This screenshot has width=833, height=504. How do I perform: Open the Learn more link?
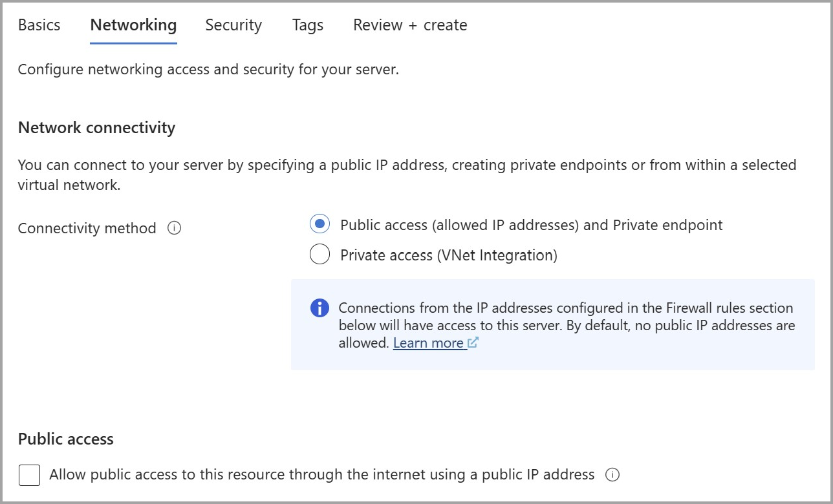pyautogui.click(x=428, y=343)
